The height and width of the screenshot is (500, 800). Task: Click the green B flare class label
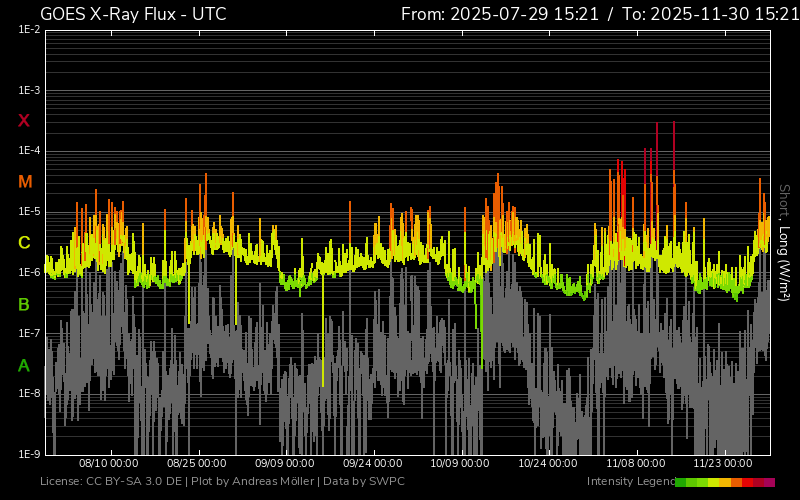tap(24, 305)
